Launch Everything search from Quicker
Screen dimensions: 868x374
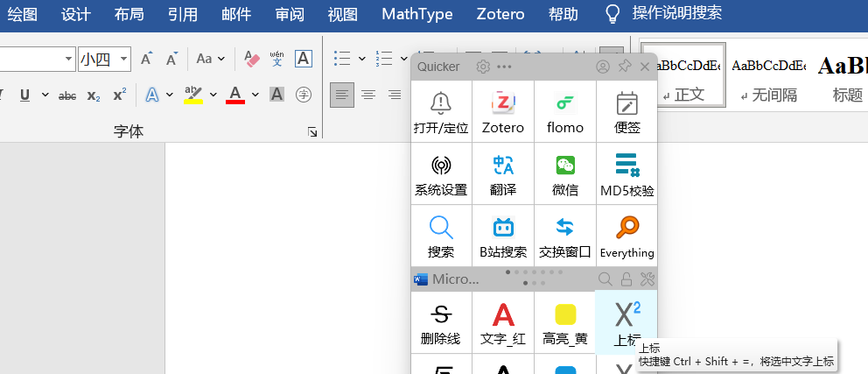[627, 236]
